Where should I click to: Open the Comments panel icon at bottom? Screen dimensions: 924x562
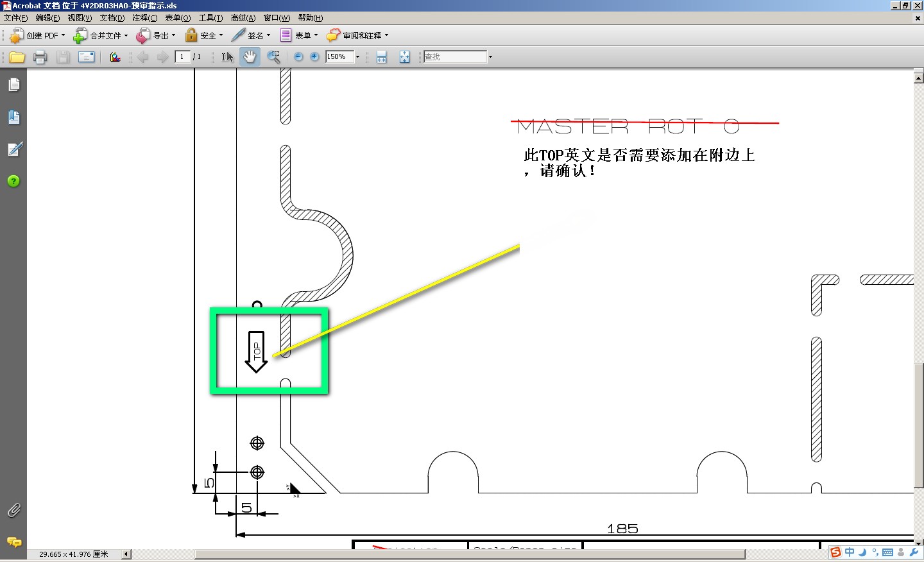(13, 542)
